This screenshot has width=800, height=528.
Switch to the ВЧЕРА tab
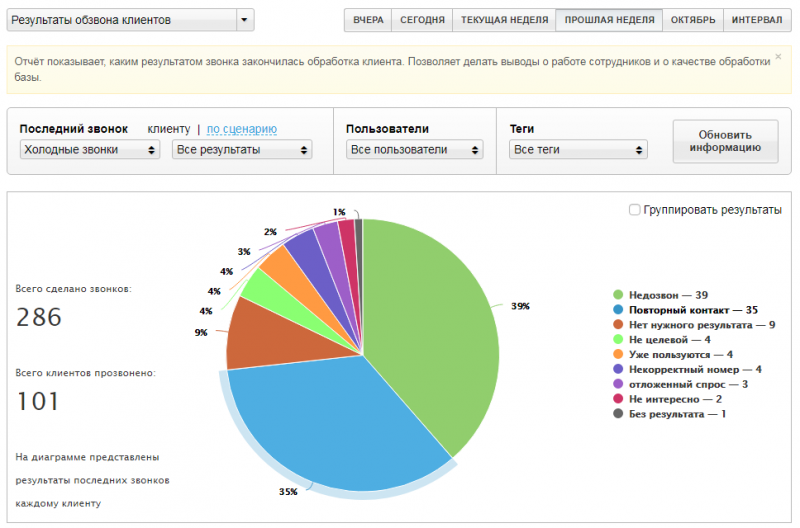pos(368,20)
